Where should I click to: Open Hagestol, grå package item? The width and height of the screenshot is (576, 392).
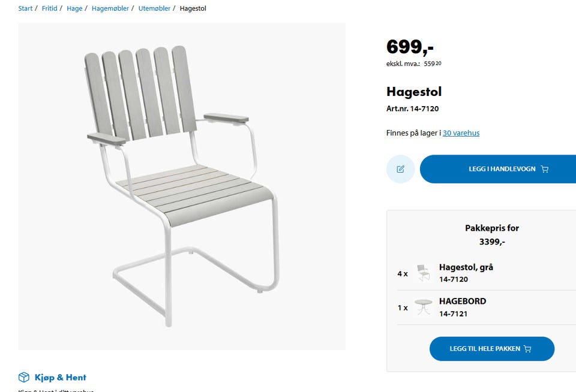(466, 267)
